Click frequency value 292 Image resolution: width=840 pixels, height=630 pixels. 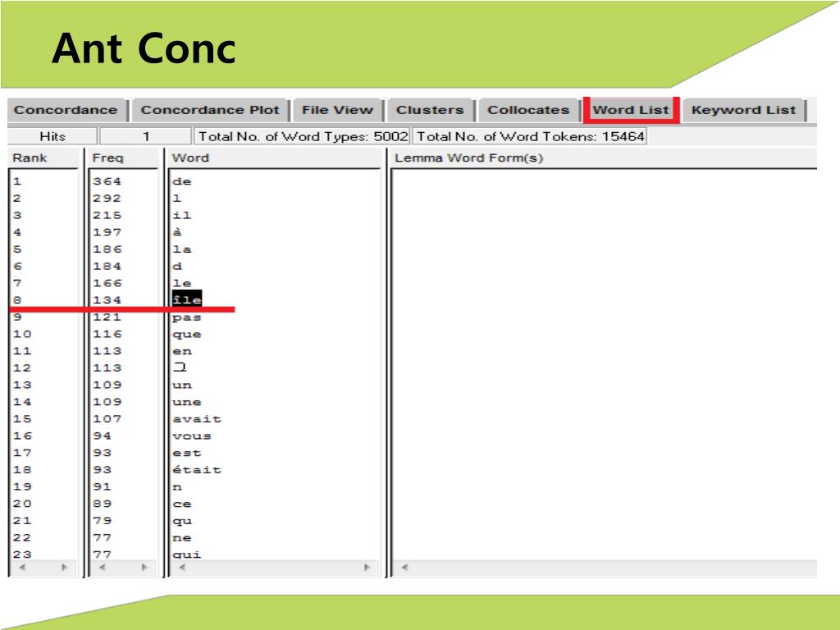(107, 199)
